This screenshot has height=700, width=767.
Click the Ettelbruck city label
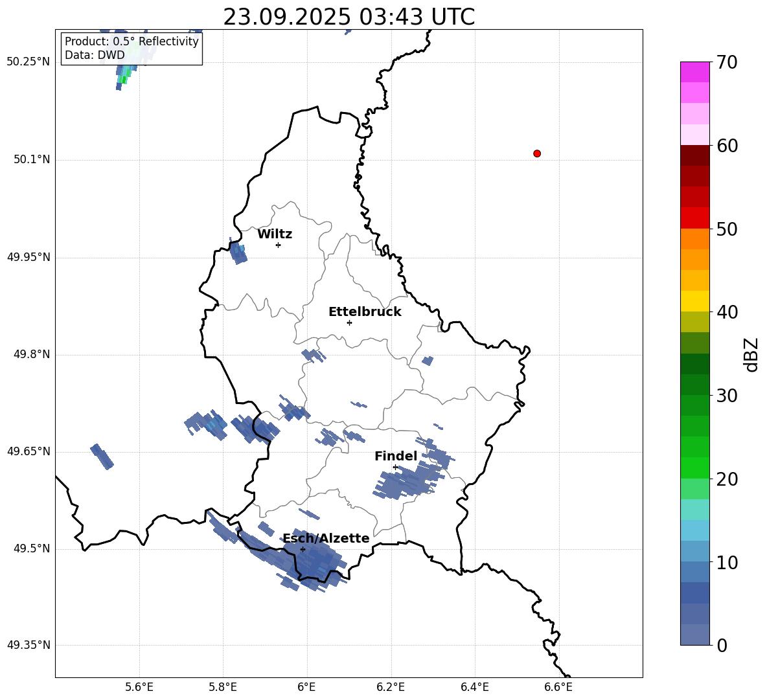point(365,312)
